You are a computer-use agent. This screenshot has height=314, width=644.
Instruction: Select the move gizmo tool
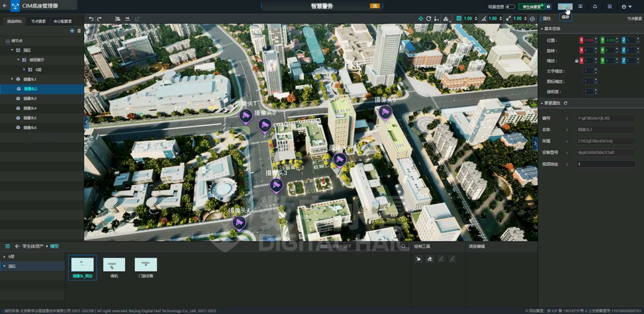pos(420,18)
